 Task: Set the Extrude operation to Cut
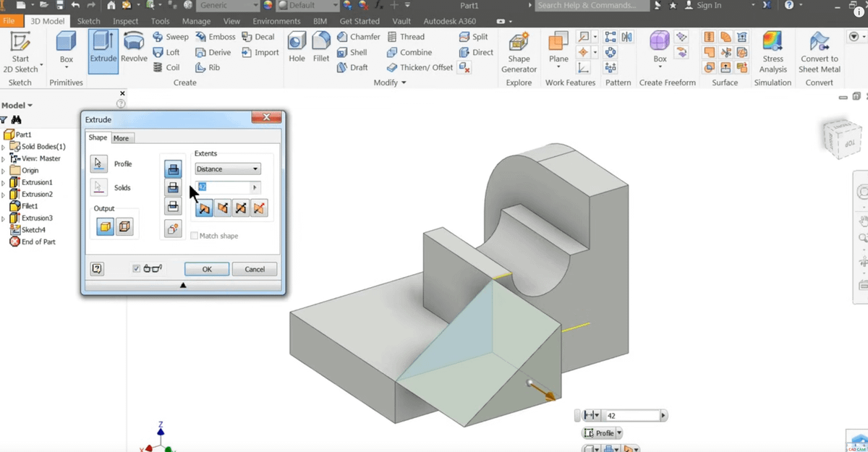click(173, 188)
